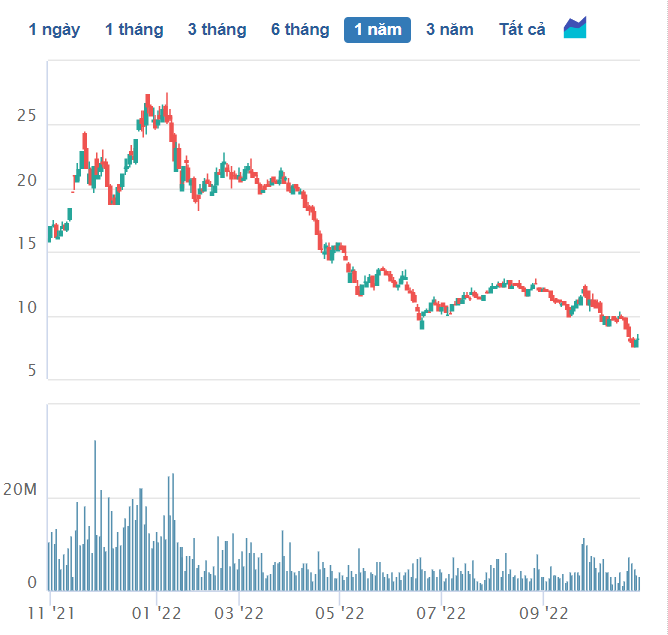
Task: Click the last candlestick at the chart's right edge
Action: (x=636, y=341)
